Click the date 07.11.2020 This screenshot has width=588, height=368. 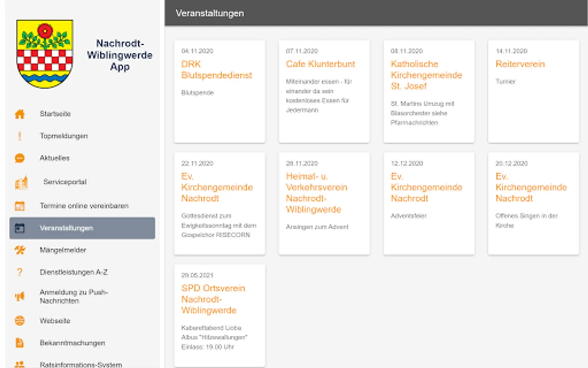[x=302, y=51]
